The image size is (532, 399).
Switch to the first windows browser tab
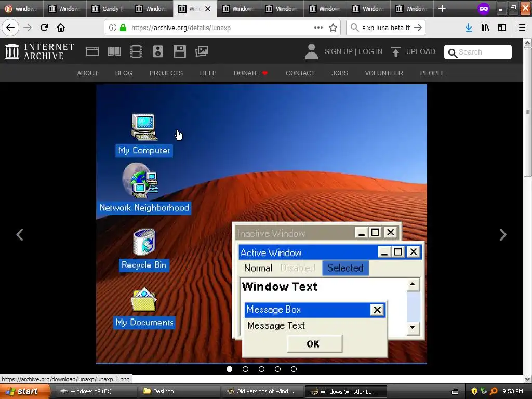point(21,8)
